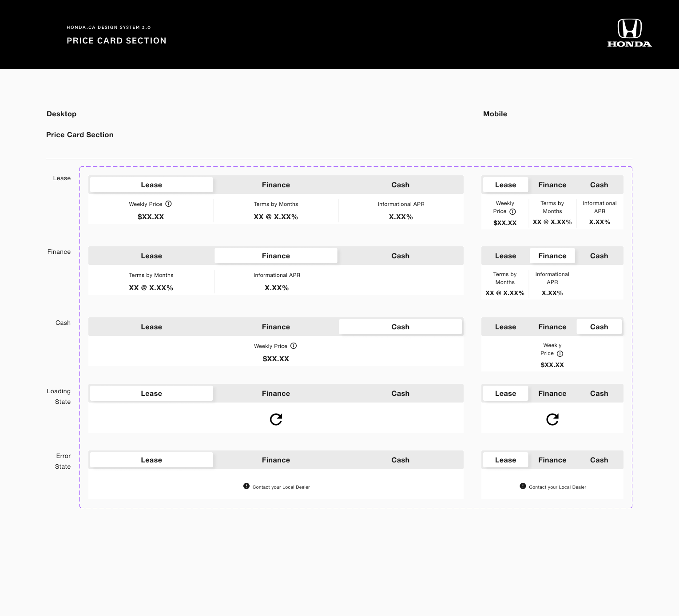Click info icon beside desktop Cash Weekly Price

click(x=294, y=346)
